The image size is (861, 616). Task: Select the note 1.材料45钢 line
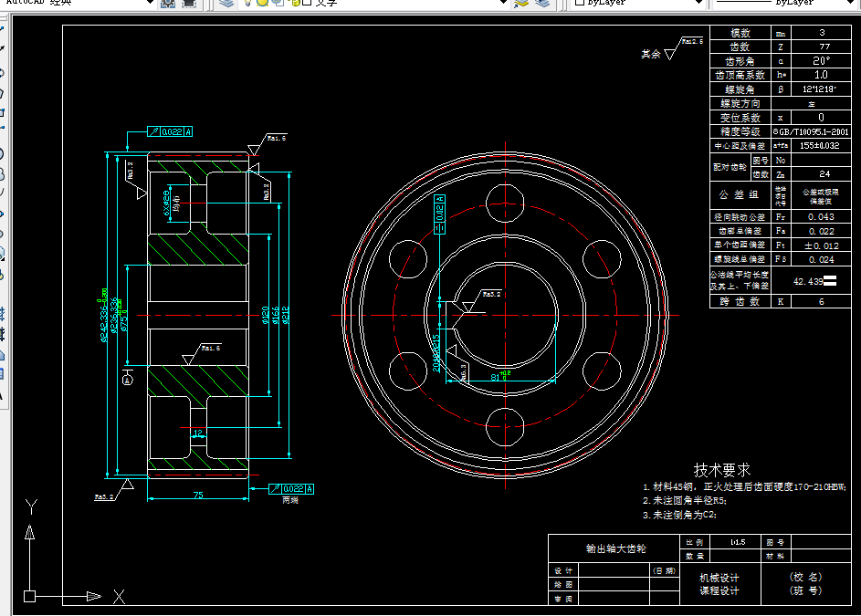[745, 486]
